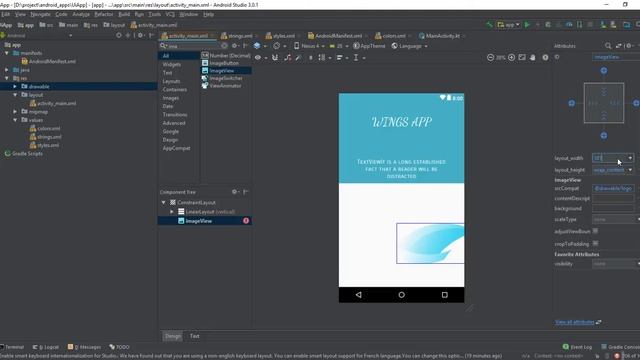Click the Infer Constraints wand icon
The height and width of the screenshot is (360, 640).
[x=298, y=58]
